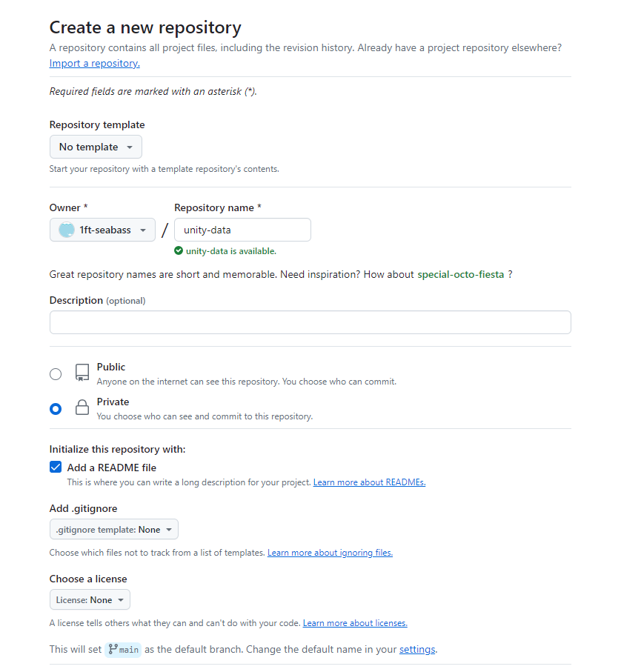Open the No template dropdown
Screen dimensions: 641x672
tap(96, 147)
